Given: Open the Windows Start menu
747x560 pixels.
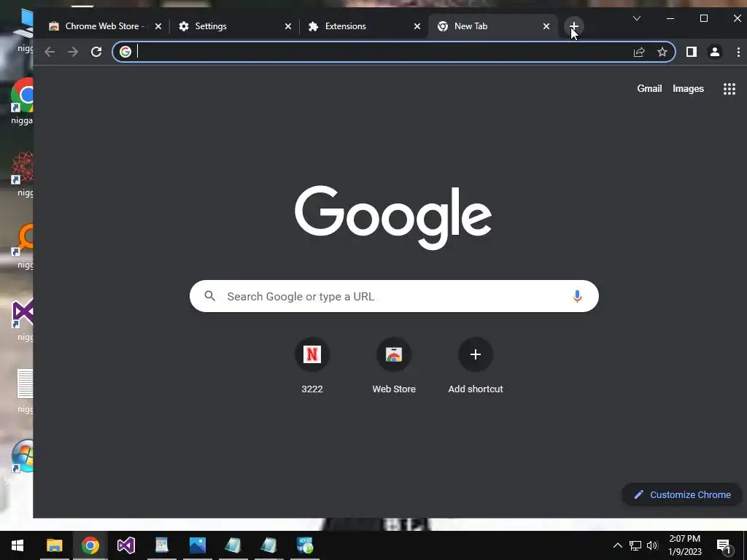Looking at the screenshot, I should point(18,545).
